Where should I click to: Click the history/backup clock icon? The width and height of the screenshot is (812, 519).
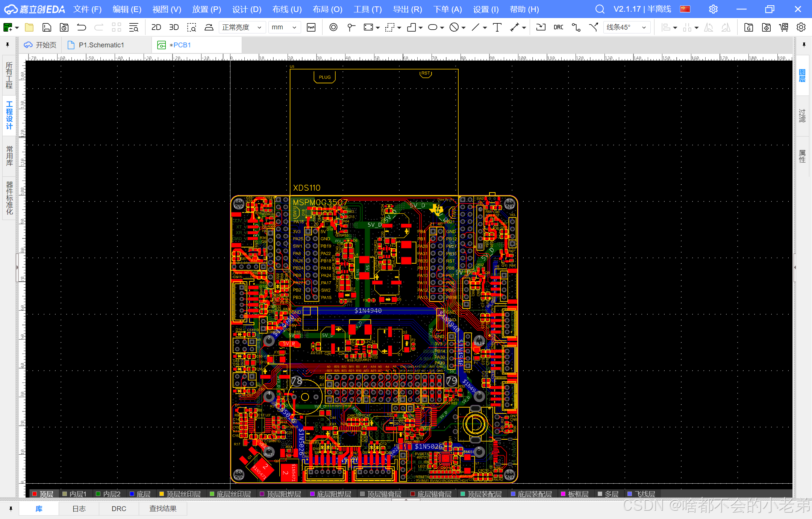point(64,27)
